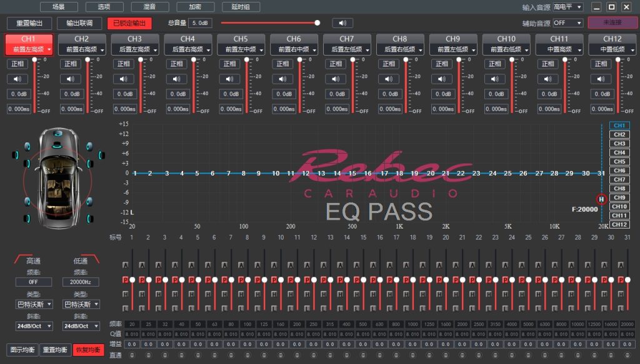Toggle CH12 phase button 正相
Viewport: 640px width, 364px height.
click(x=601, y=64)
